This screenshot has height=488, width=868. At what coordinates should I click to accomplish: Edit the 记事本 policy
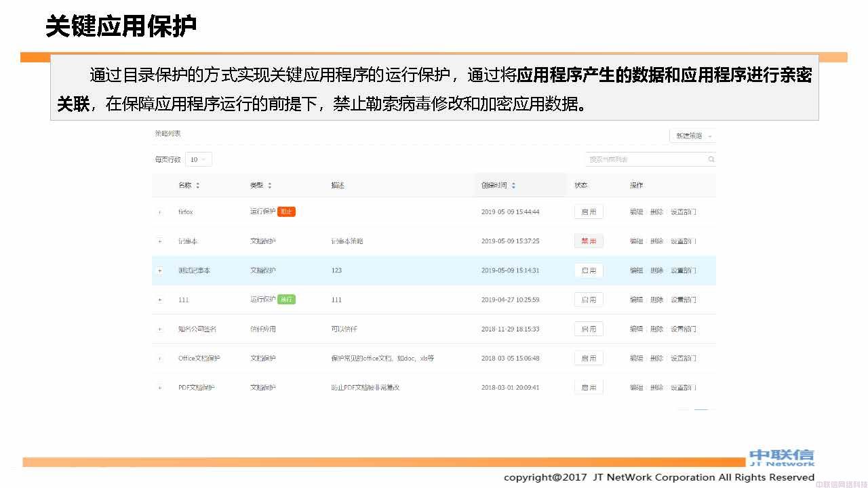click(x=636, y=241)
